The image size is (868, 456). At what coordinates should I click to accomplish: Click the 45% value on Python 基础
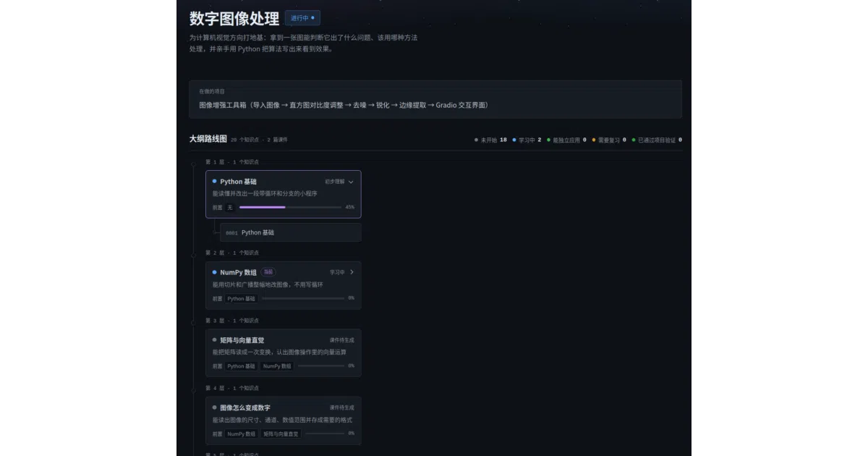[350, 207]
